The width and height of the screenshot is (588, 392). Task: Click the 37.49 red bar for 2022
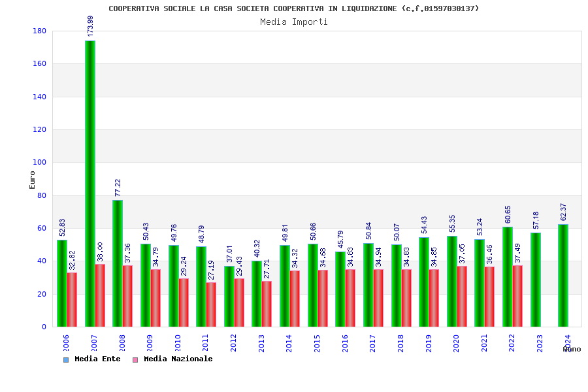(x=517, y=296)
